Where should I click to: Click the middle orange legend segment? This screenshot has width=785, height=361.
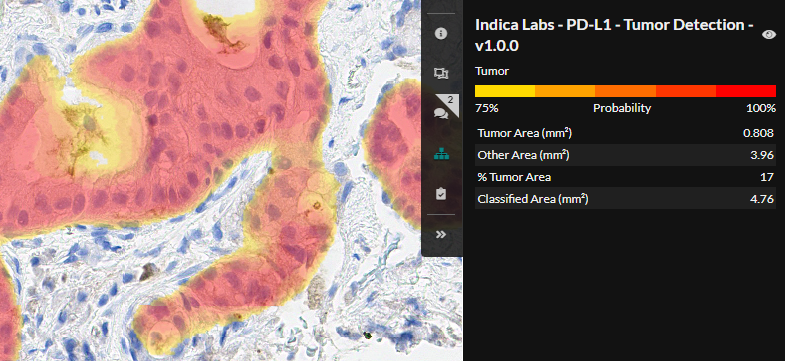(x=625, y=91)
